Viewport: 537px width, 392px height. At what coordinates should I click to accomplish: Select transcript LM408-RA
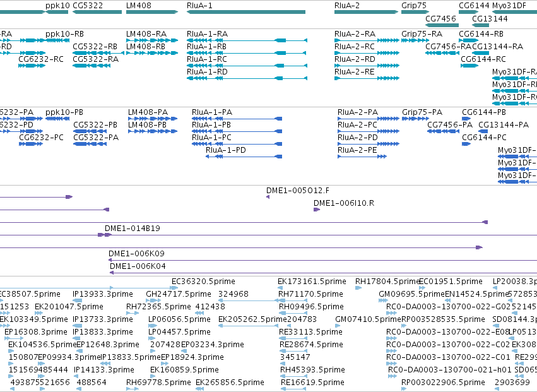coord(146,34)
